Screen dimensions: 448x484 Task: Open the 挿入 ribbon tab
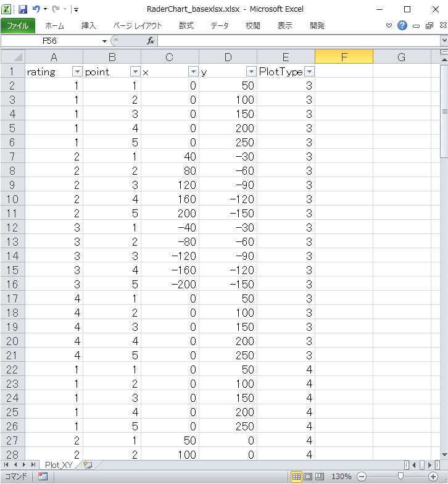89,26
